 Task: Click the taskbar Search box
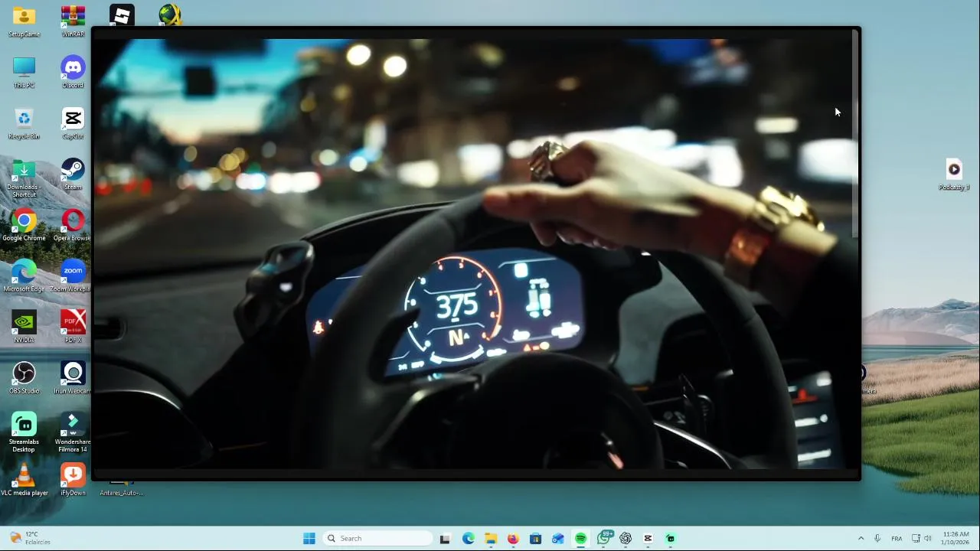378,539
